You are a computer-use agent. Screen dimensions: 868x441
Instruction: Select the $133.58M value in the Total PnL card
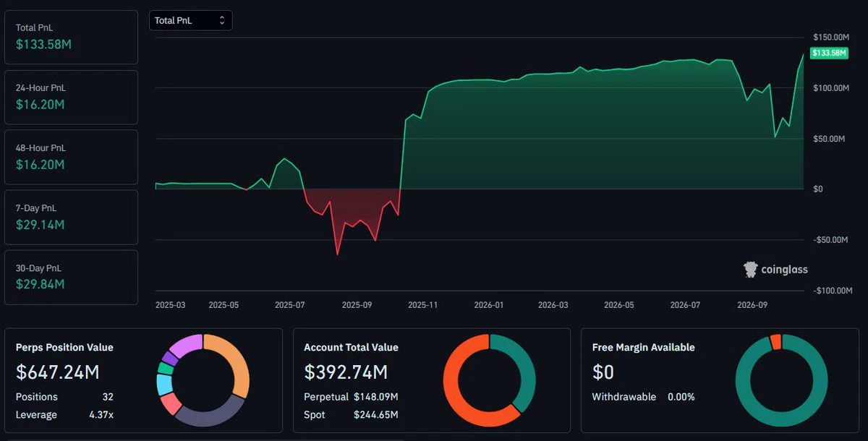tap(43, 44)
